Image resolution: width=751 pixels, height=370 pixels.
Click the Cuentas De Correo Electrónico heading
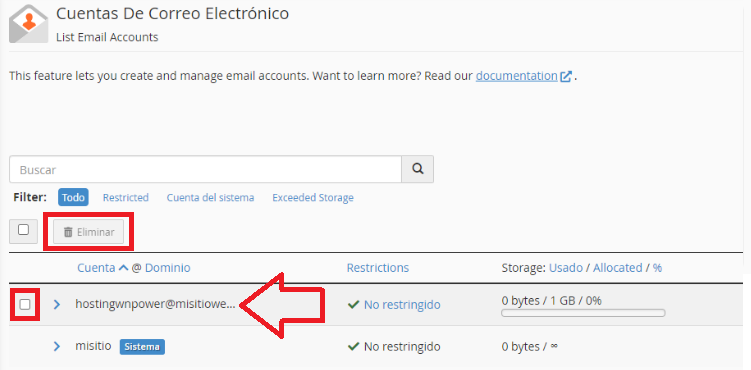click(x=172, y=13)
